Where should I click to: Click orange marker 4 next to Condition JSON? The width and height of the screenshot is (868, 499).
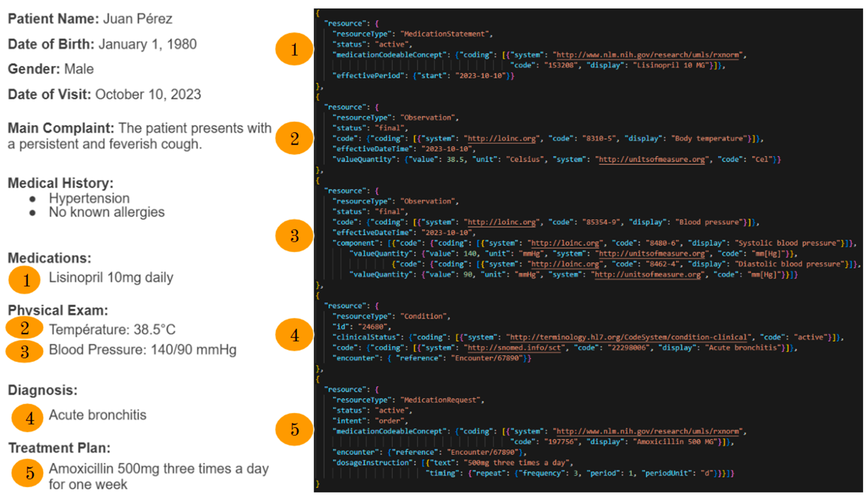[294, 334]
